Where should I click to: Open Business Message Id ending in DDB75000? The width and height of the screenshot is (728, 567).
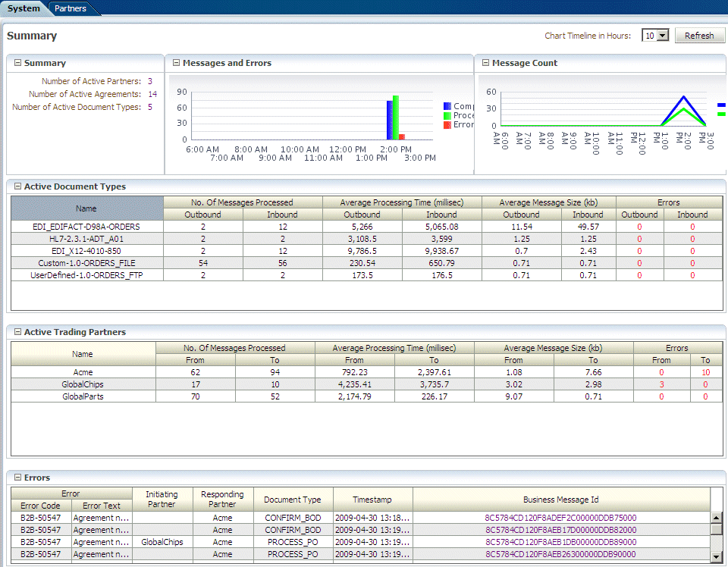click(x=560, y=518)
